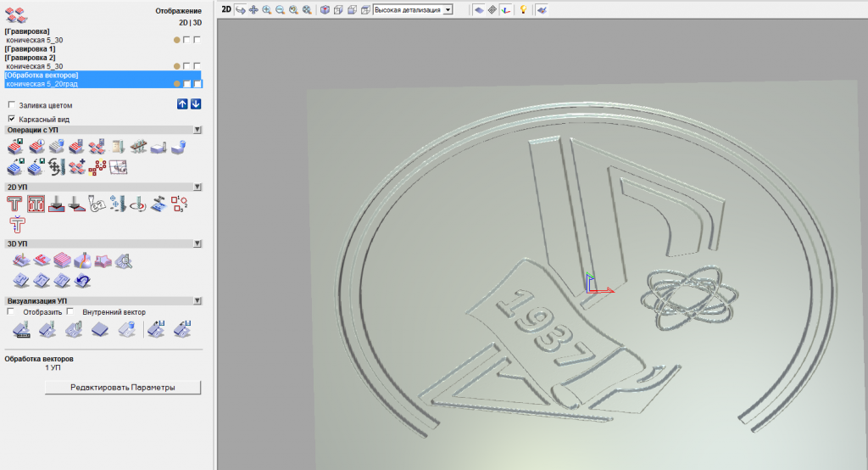Select the isometric view cube icon
Viewport: 868px width, 470px height.
coord(325,9)
